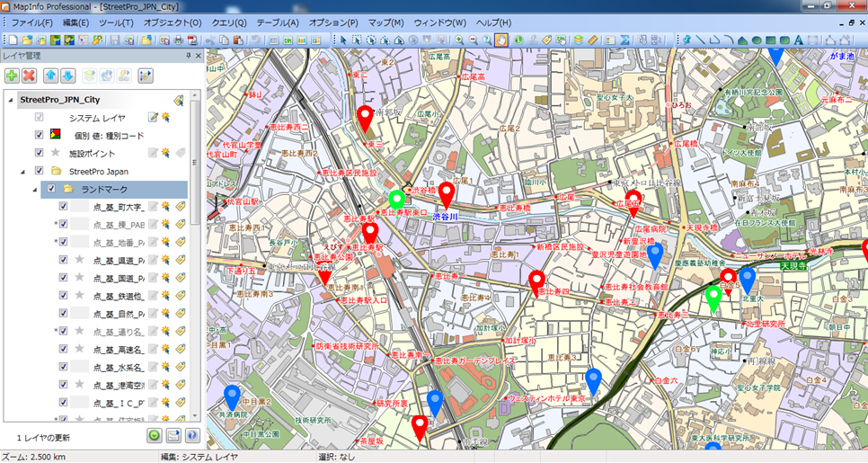Uncheck the 点_基_高速名 layer checkbox
Image resolution: width=868 pixels, height=463 pixels.
coord(63,348)
